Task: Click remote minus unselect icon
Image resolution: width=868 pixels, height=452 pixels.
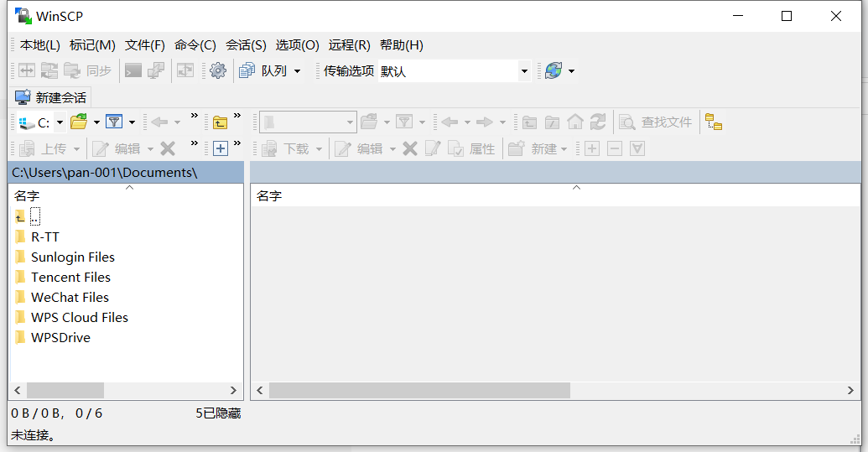Action: pyautogui.click(x=615, y=148)
